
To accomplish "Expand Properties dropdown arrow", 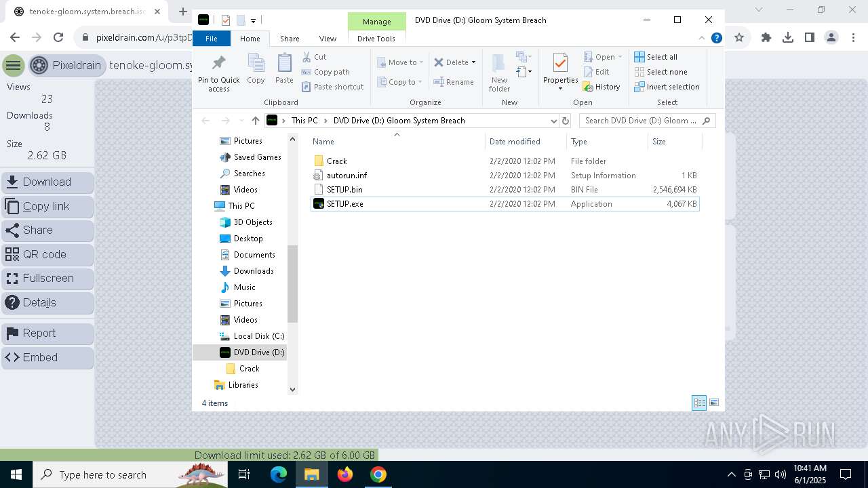I will 560,89.
